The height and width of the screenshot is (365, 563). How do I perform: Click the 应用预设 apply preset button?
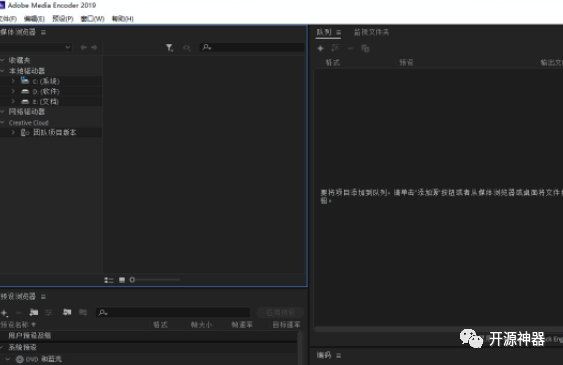[x=280, y=313]
